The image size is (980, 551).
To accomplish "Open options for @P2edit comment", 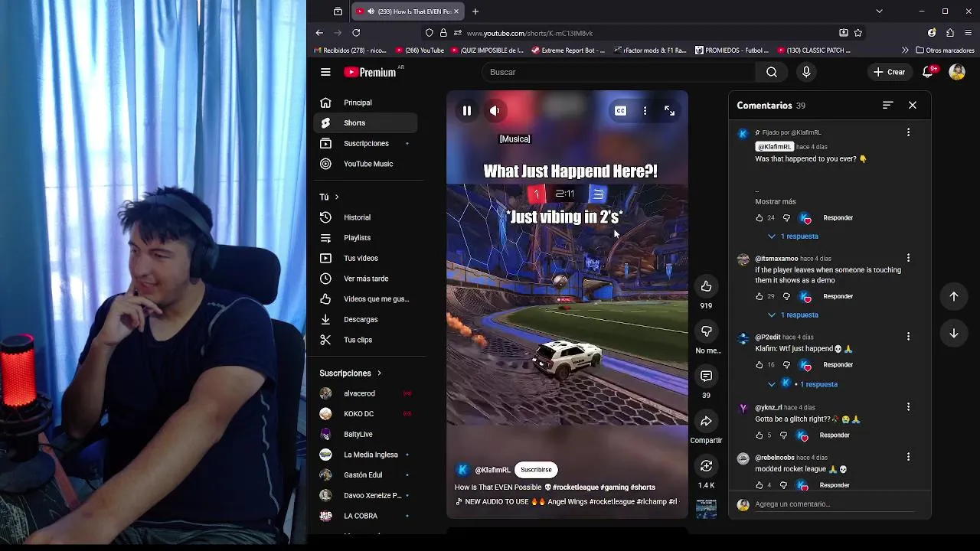I will [x=908, y=337].
